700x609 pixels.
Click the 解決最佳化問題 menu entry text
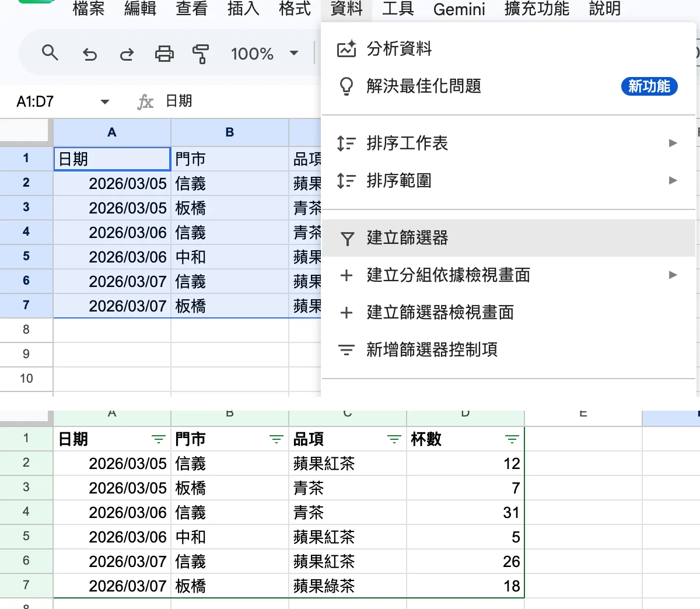pyautogui.click(x=424, y=86)
